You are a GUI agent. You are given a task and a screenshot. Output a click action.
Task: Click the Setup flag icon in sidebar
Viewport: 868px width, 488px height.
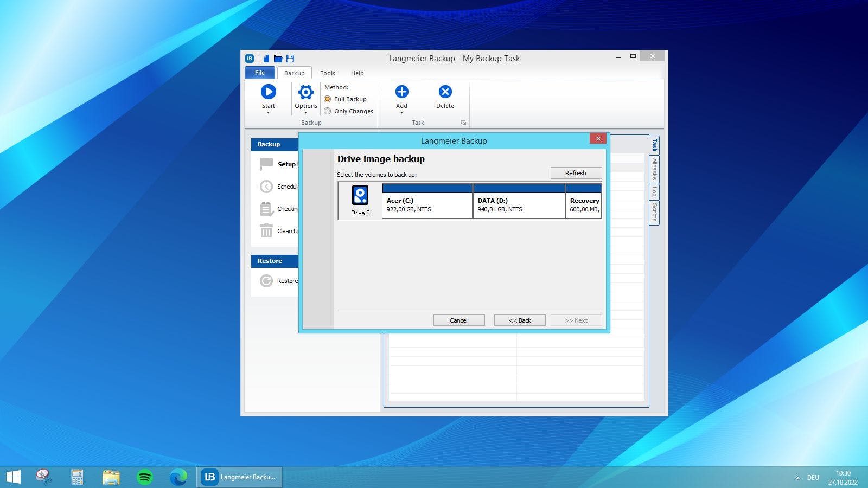pyautogui.click(x=266, y=164)
